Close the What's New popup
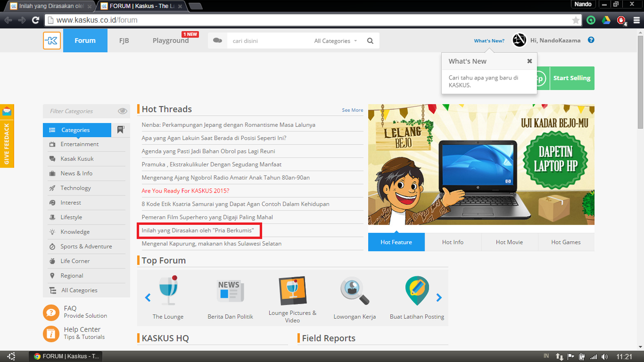Image resolution: width=644 pixels, height=362 pixels. (x=529, y=61)
